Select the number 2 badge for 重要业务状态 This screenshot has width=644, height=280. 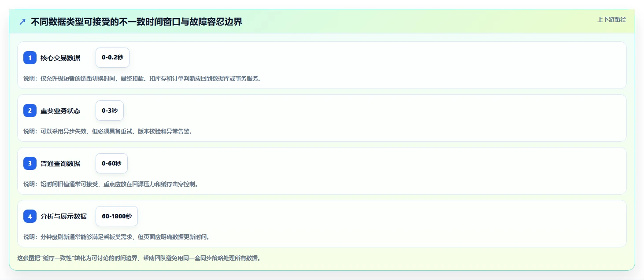coord(30,111)
